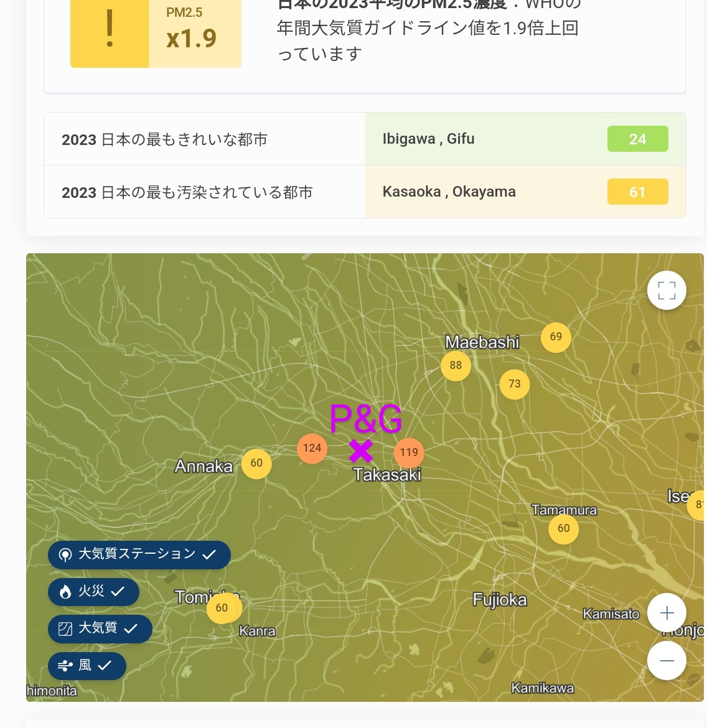
Task: Click the Fujioka map label
Action: tap(500, 600)
